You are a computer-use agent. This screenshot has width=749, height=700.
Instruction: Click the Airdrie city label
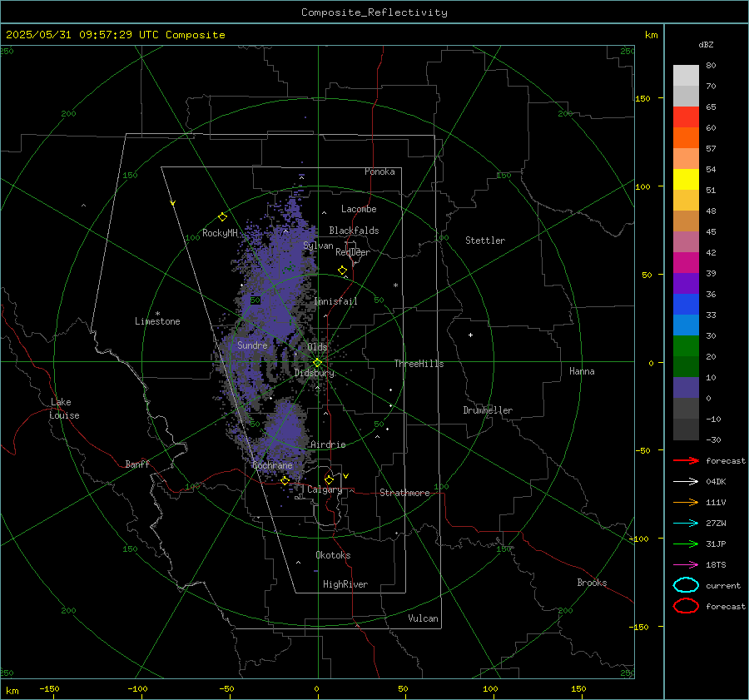coord(328,444)
